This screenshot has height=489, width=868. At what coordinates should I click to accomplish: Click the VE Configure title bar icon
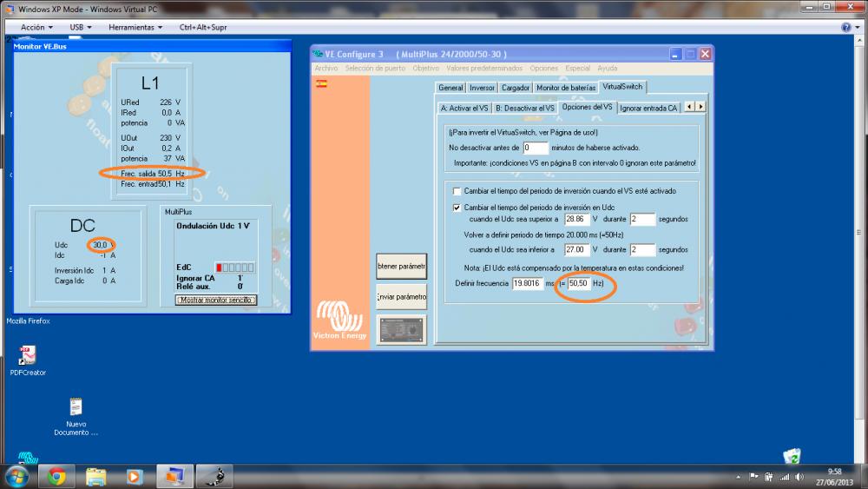pos(318,54)
